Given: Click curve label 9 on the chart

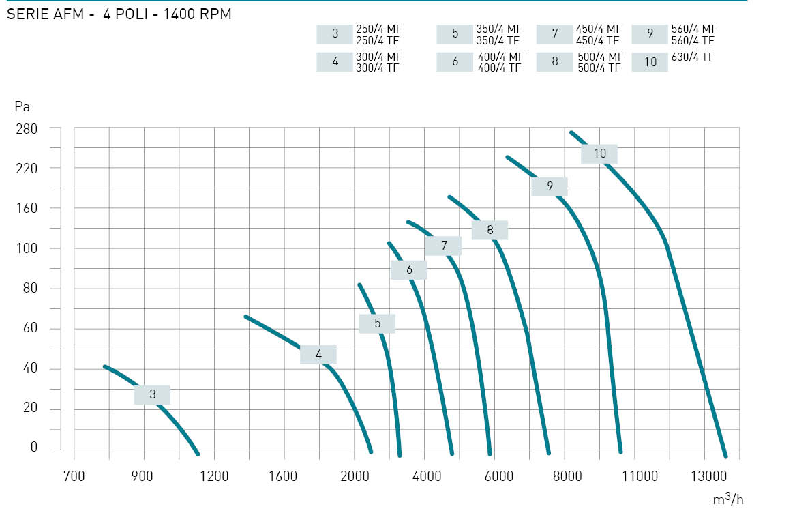Looking at the screenshot, I should [550, 186].
